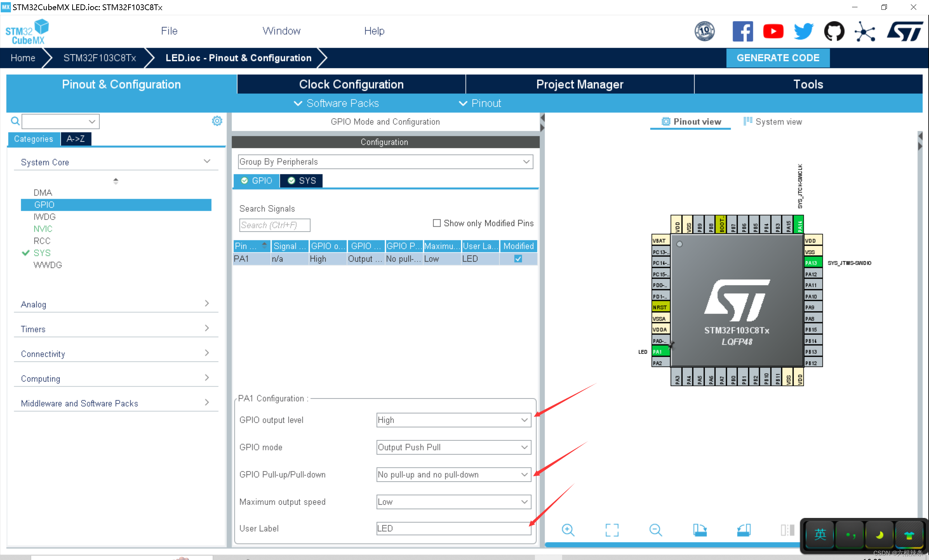Screen dimensions: 929x560
Task: Open the YouTube icon link
Action: 773,31
